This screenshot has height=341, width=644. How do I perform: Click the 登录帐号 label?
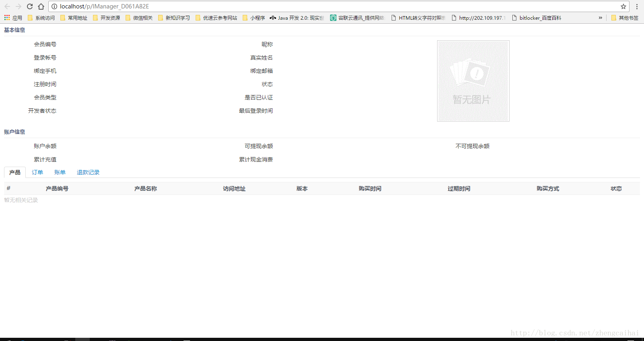45,58
